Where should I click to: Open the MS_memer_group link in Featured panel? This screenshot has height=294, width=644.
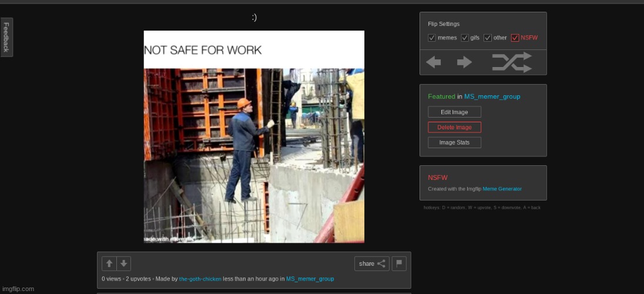(492, 96)
